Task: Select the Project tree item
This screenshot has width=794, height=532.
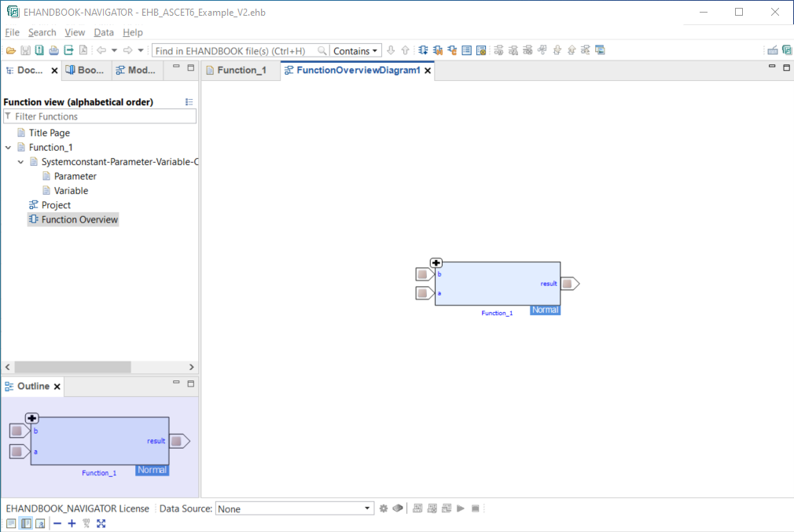Action: click(56, 205)
